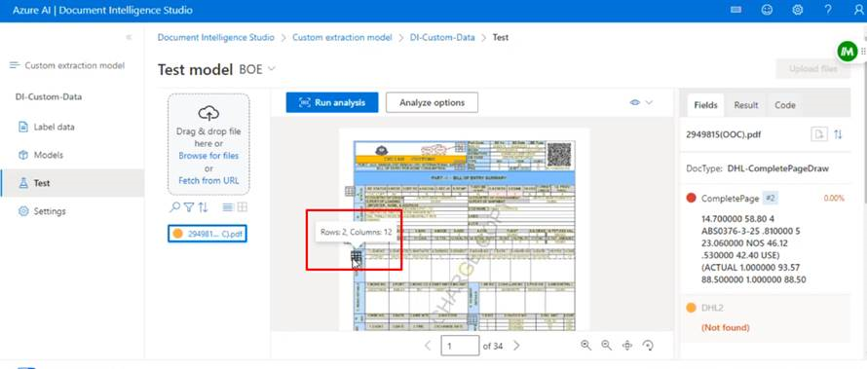Screen dimensions: 868x370
Task: Open keyboard shortcuts icon in top bar
Action: click(736, 10)
